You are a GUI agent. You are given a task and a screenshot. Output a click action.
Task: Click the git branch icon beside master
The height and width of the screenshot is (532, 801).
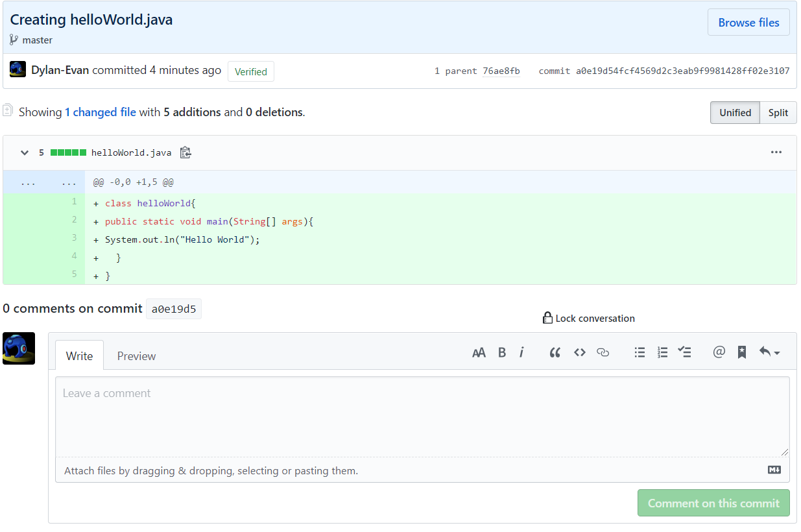coord(14,40)
